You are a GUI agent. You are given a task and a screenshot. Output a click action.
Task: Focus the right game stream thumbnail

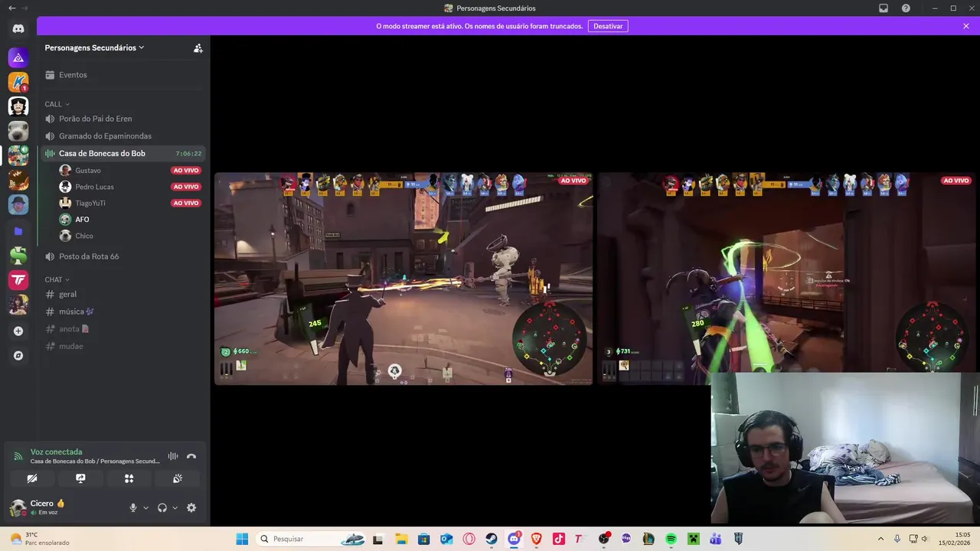coord(788,279)
